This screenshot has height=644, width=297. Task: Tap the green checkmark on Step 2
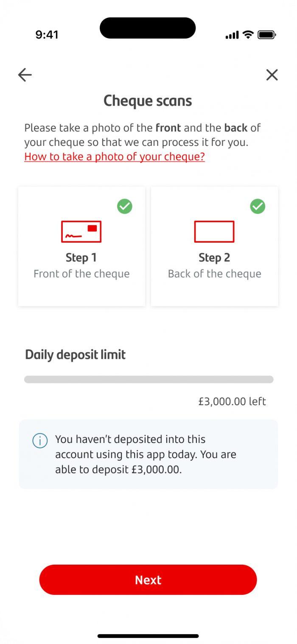pos(257,207)
